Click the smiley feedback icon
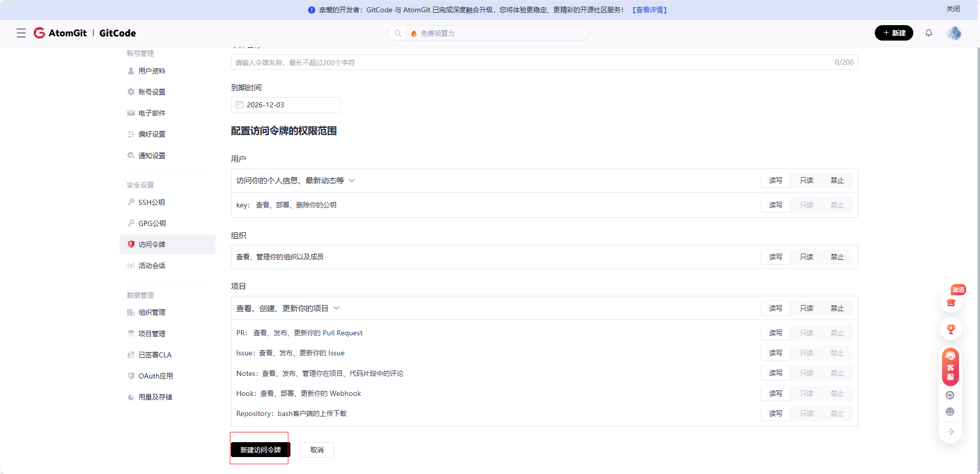This screenshot has width=980, height=474. pyautogui.click(x=950, y=411)
